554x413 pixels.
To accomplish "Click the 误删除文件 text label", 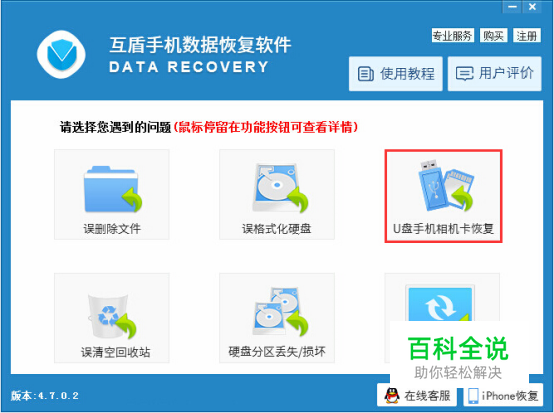I will tap(112, 229).
